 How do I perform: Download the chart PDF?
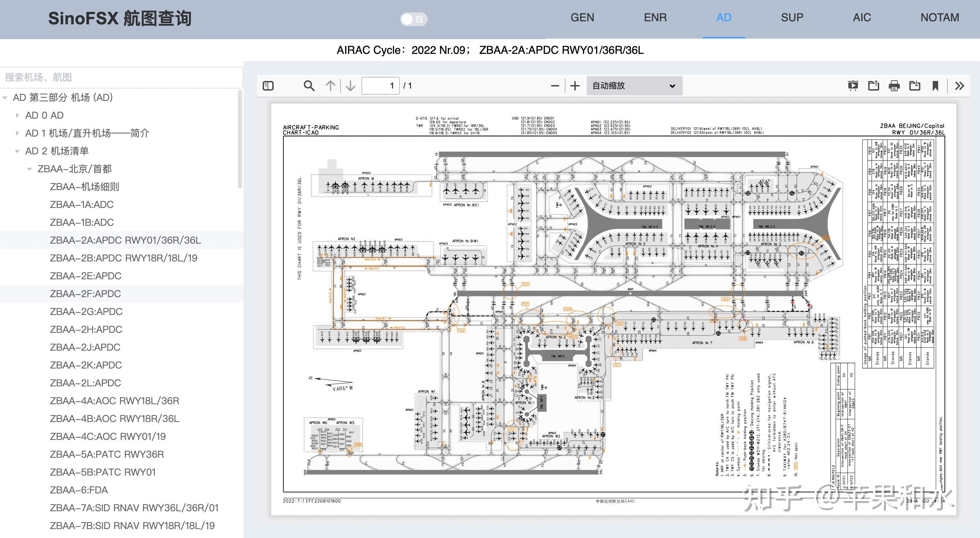pyautogui.click(x=915, y=86)
